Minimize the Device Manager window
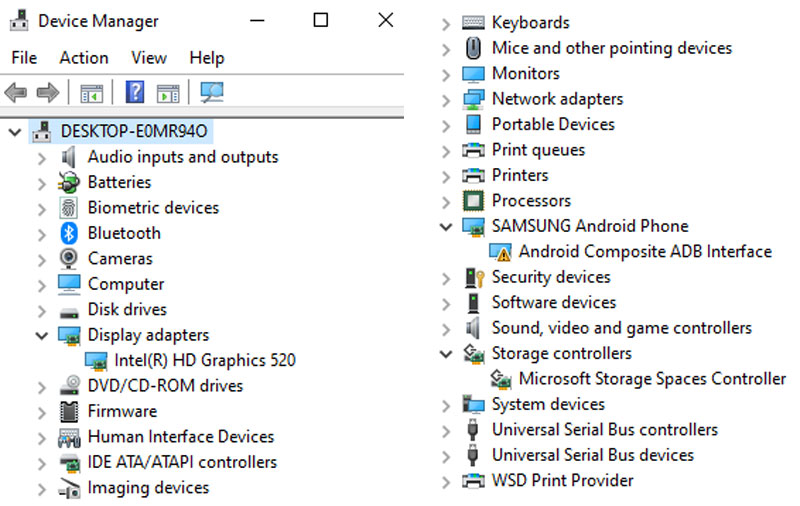Screen dimensions: 800x506 pyautogui.click(x=257, y=20)
